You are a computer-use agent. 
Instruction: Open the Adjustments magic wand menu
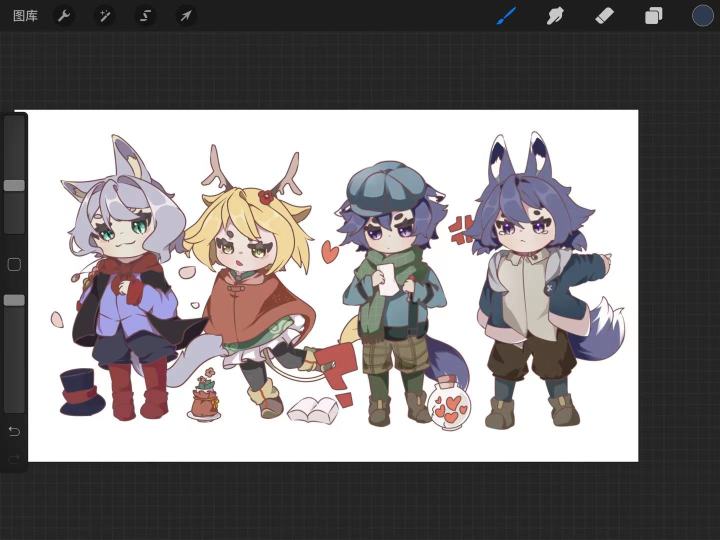[x=104, y=16]
